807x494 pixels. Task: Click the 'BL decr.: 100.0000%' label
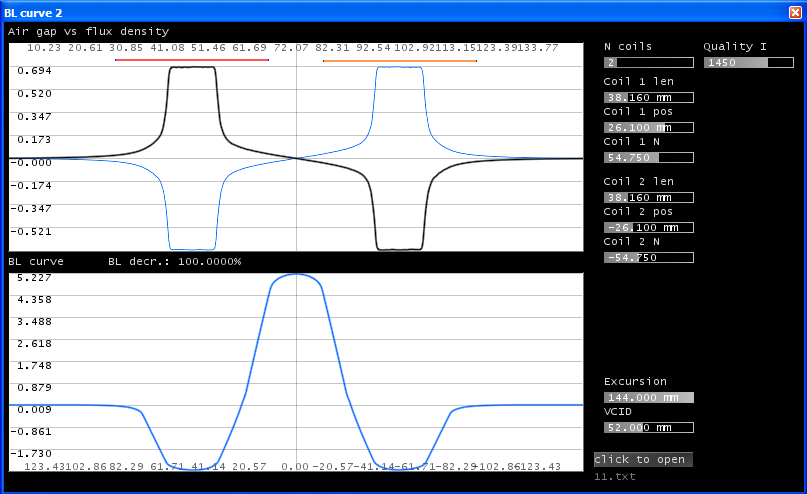(174, 261)
